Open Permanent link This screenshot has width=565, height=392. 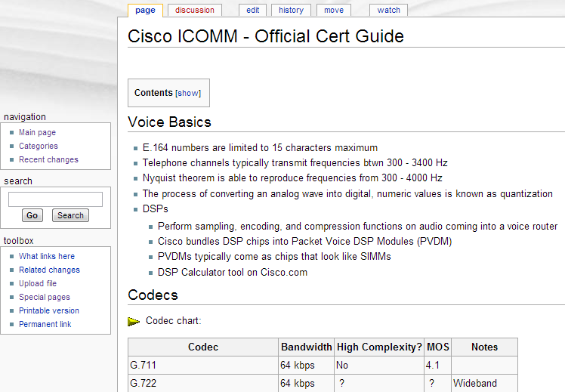pyautogui.click(x=45, y=324)
